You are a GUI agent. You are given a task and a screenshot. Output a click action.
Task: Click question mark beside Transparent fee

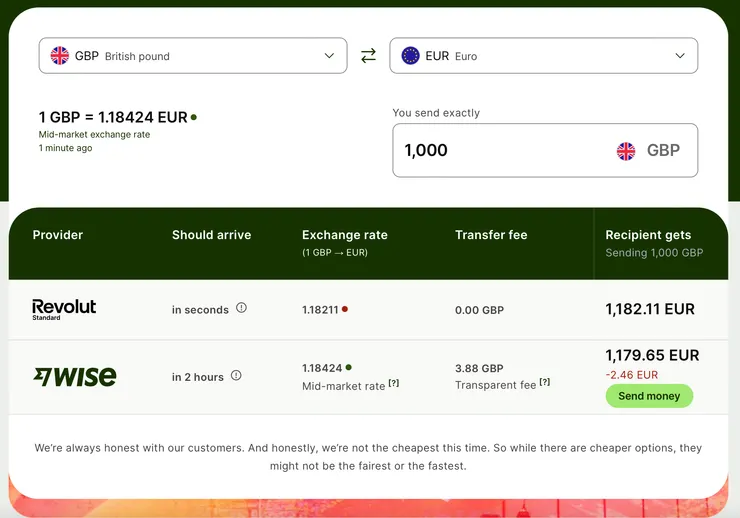pos(545,382)
